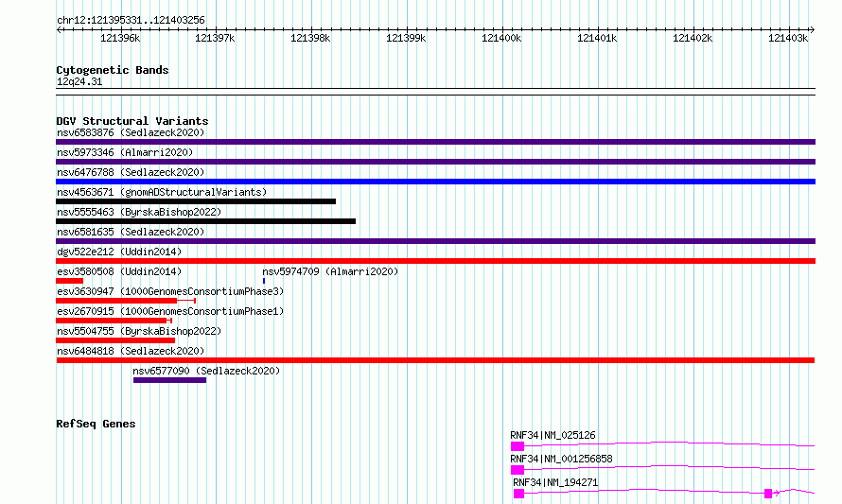Click the 121396k ruler tick label
The image size is (842, 504).
[x=120, y=38]
